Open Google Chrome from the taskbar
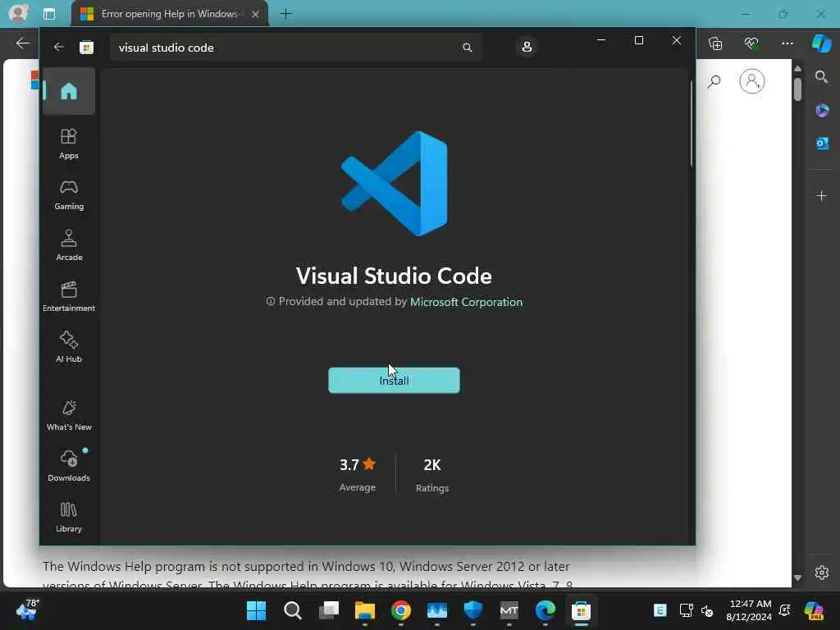 click(400, 610)
